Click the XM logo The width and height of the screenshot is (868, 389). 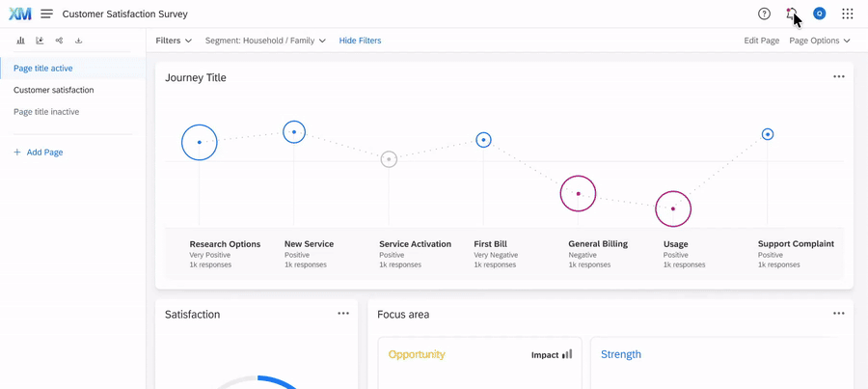(20, 14)
